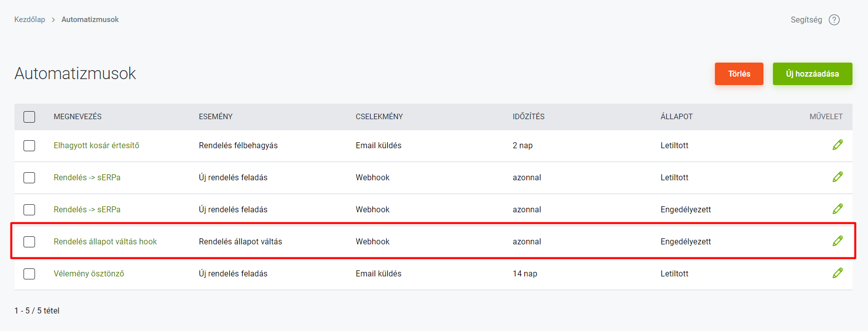868x331 pixels.
Task: Toggle the select-all checkbox in table header
Action: coord(30,117)
